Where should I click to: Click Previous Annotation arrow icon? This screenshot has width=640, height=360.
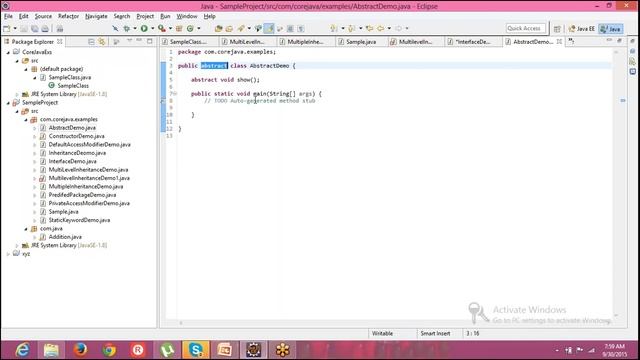(351, 29)
